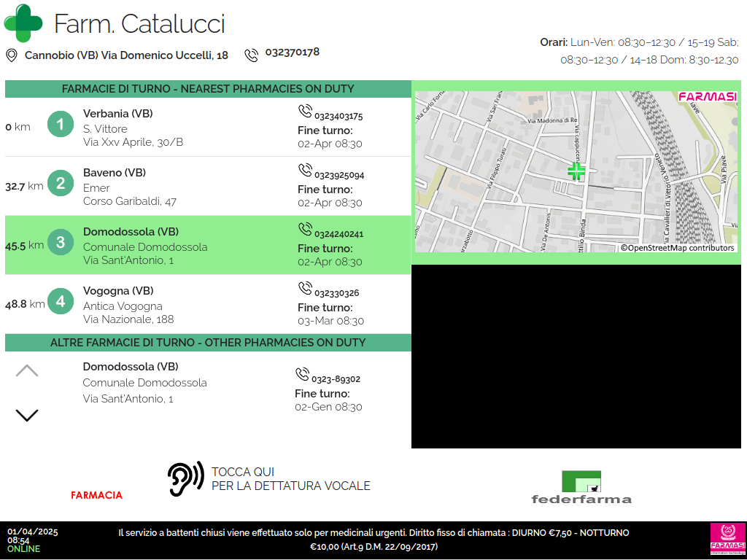Screen dimensions: 747x560
Task: Click the Farmacie di Turno header
Action: click(x=208, y=89)
